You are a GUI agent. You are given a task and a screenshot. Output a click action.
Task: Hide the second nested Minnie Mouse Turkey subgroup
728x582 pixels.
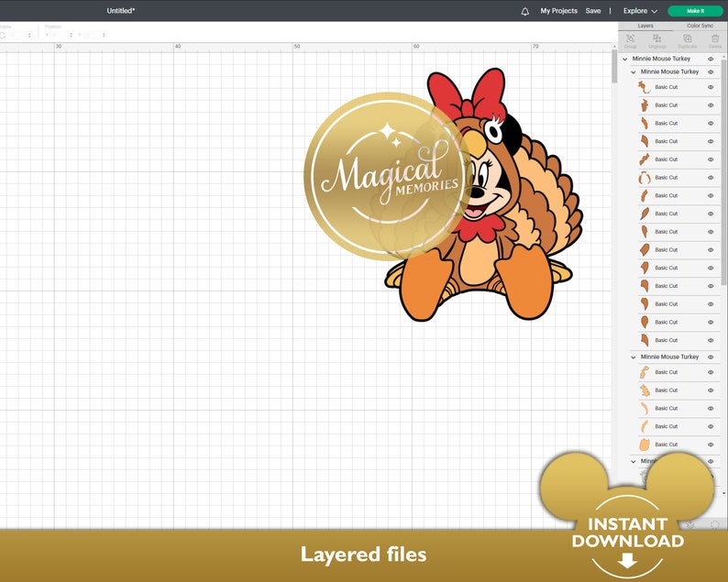(711, 357)
